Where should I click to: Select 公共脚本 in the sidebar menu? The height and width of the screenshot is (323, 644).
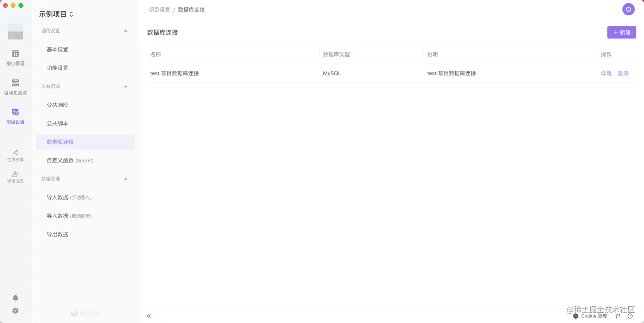click(57, 123)
